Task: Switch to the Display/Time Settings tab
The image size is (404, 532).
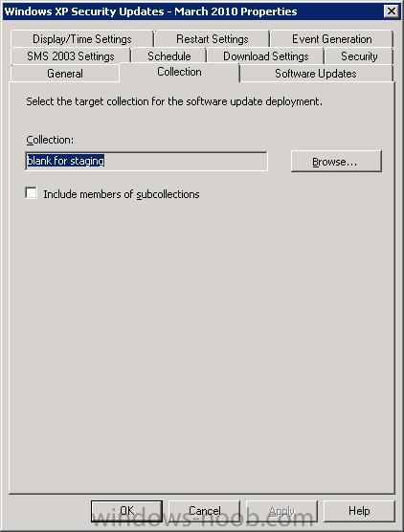Action: coord(82,39)
